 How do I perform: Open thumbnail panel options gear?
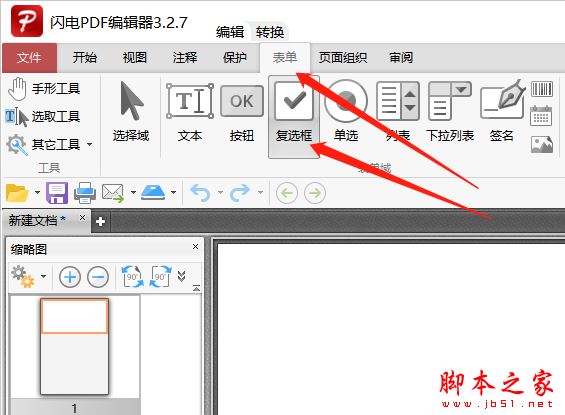pos(23,277)
